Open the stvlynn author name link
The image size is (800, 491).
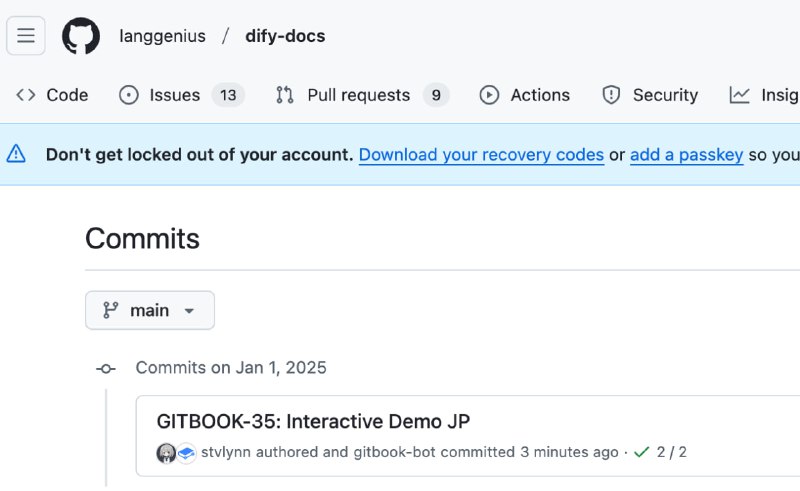click(226, 452)
